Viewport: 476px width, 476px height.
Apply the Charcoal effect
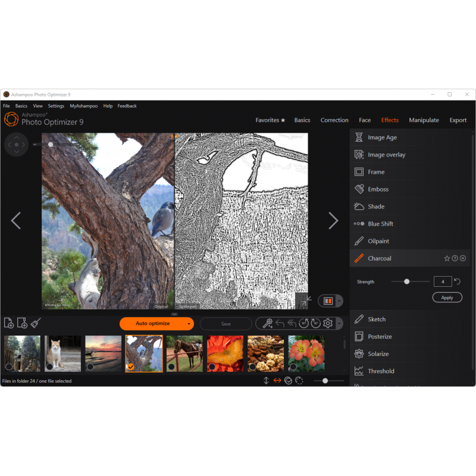(x=447, y=297)
